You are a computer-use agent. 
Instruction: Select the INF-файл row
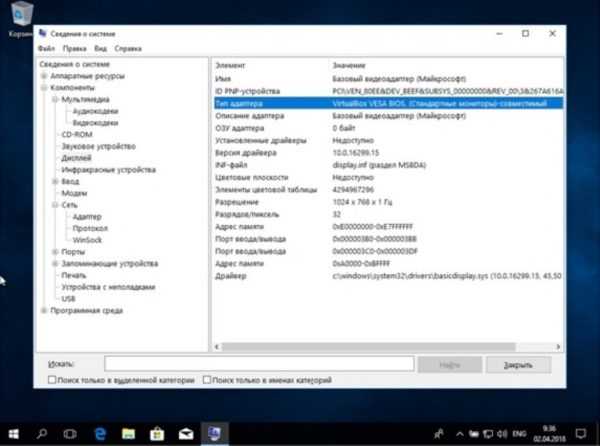pyautogui.click(x=388, y=165)
